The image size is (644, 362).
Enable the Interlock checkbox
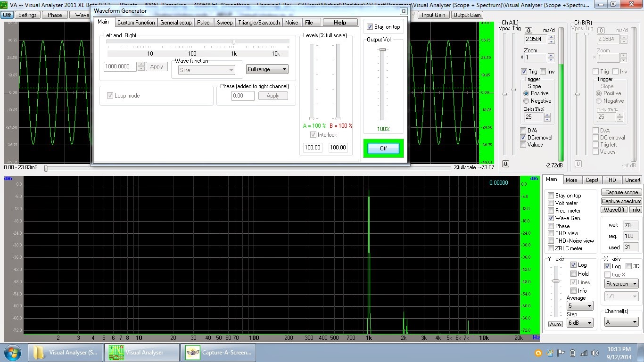(x=313, y=134)
